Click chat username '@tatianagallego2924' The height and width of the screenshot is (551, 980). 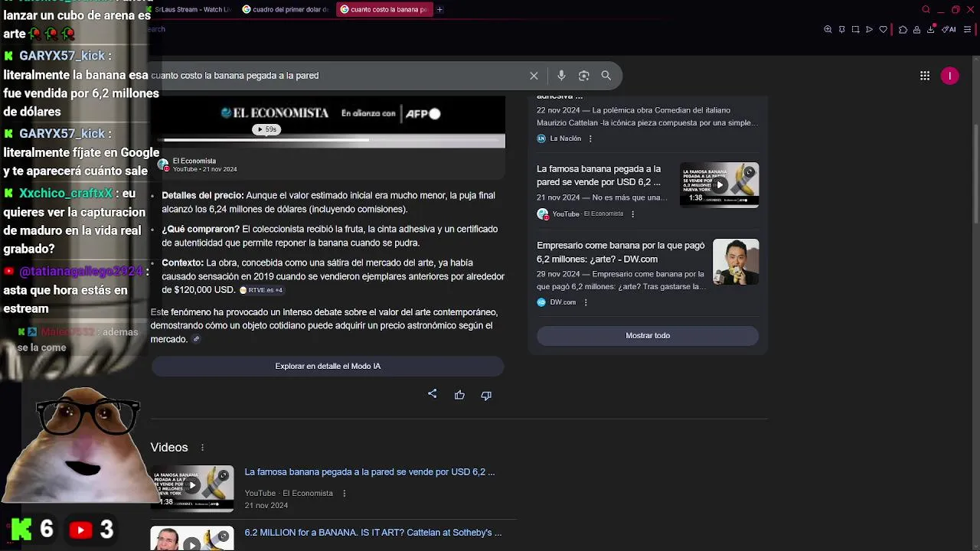click(81, 272)
